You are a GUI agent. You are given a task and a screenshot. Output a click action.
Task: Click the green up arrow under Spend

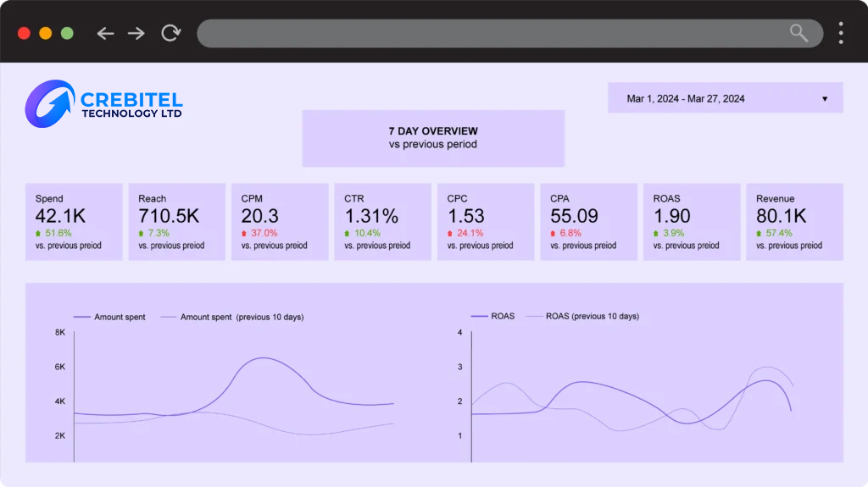[x=38, y=233]
